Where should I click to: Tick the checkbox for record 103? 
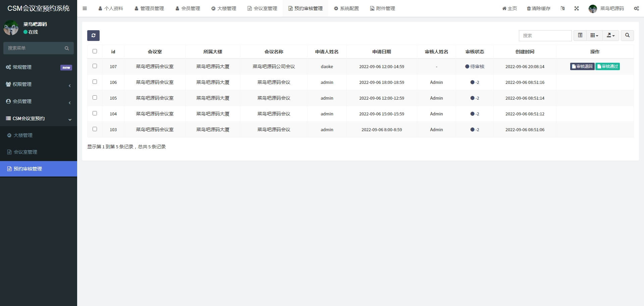click(95, 129)
